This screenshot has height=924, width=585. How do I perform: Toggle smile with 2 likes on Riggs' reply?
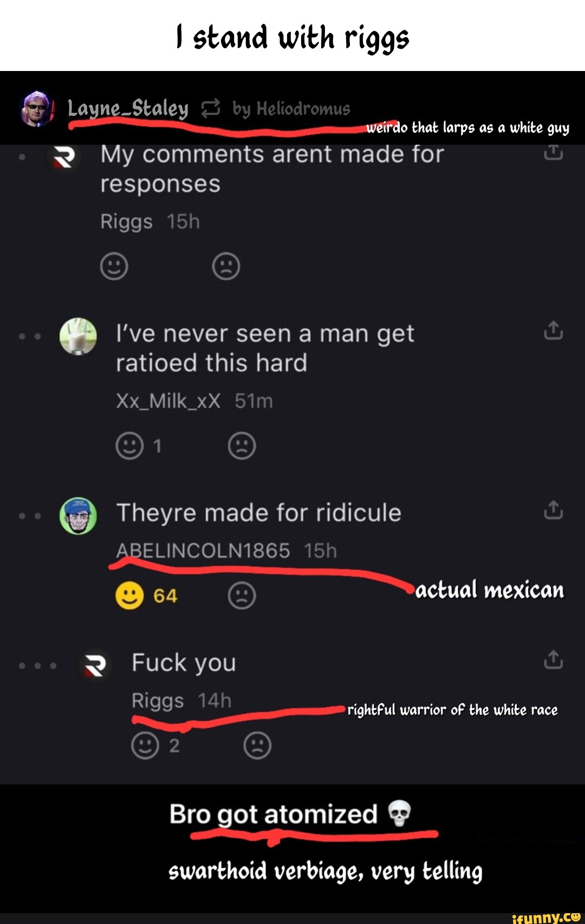tap(145, 745)
